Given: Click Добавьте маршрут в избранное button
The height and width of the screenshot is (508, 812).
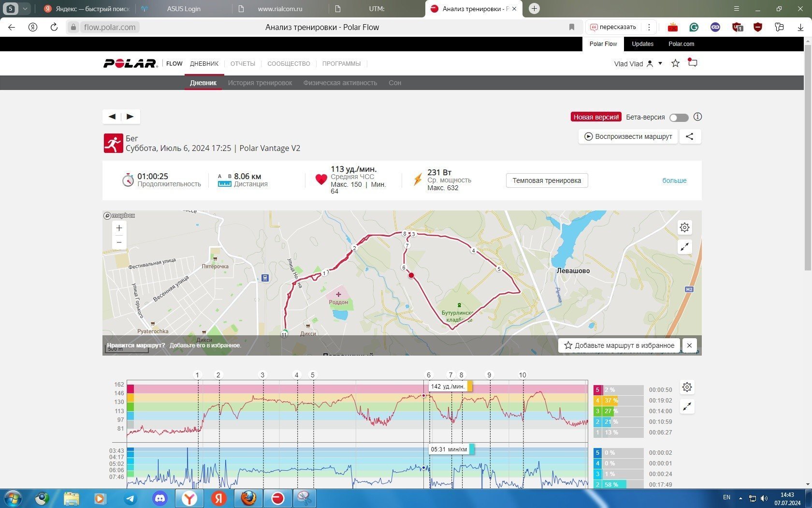Looking at the screenshot, I should coord(619,345).
